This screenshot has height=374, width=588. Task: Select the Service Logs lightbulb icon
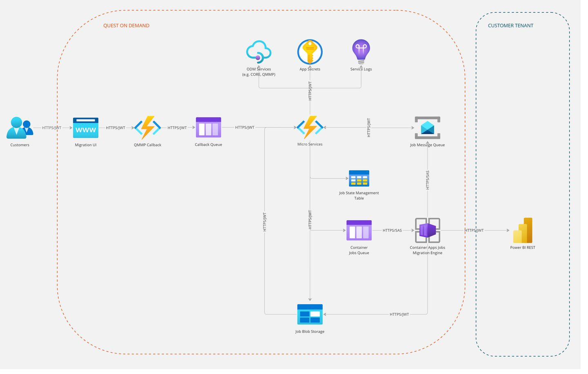[x=361, y=52]
